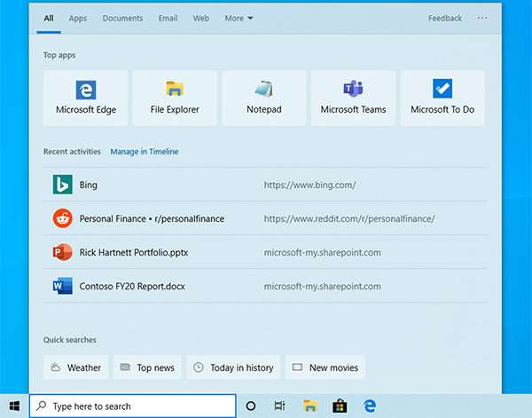Open Microsoft To Do tile
The width and height of the screenshot is (532, 418).
click(442, 98)
